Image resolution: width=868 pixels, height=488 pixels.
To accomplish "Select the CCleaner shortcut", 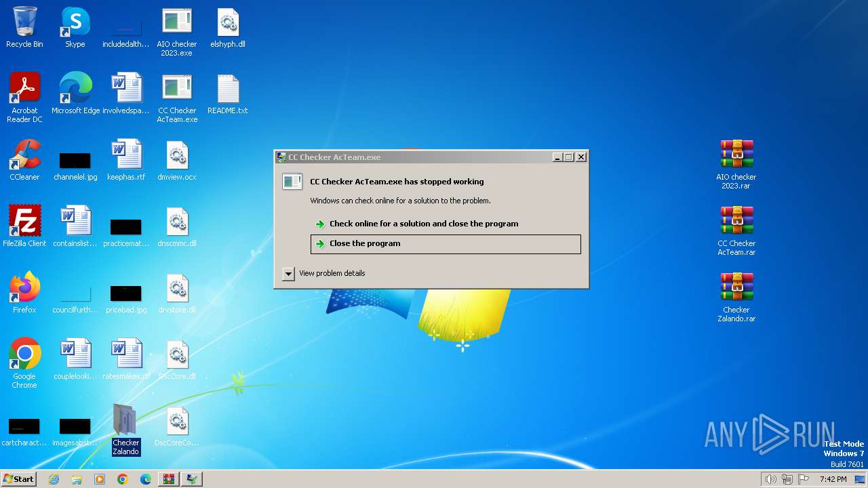I will tap(24, 160).
